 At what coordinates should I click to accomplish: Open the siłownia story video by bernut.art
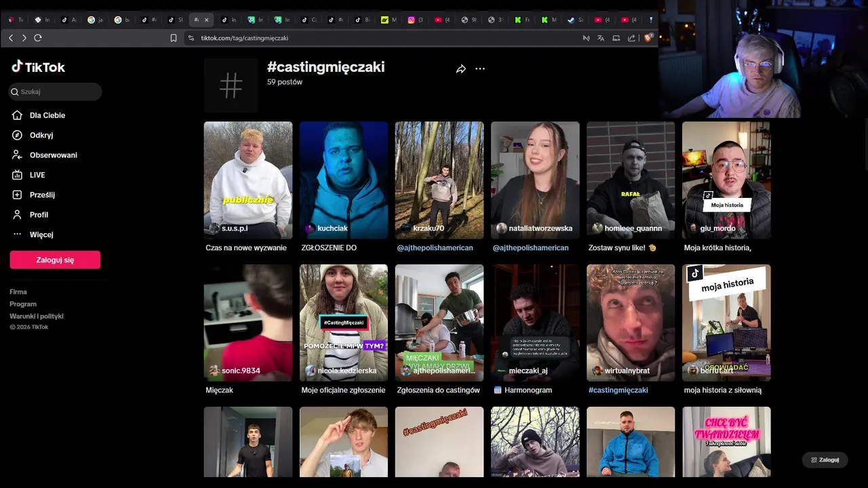[726, 323]
